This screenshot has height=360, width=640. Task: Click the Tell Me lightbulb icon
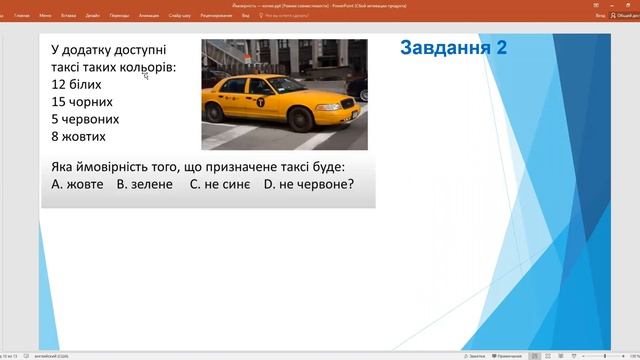[261, 16]
